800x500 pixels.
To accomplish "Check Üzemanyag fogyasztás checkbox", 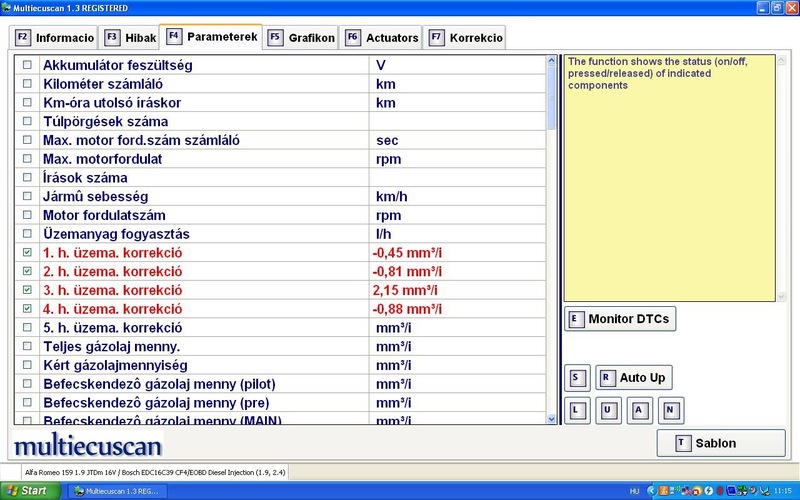I will coord(27,234).
